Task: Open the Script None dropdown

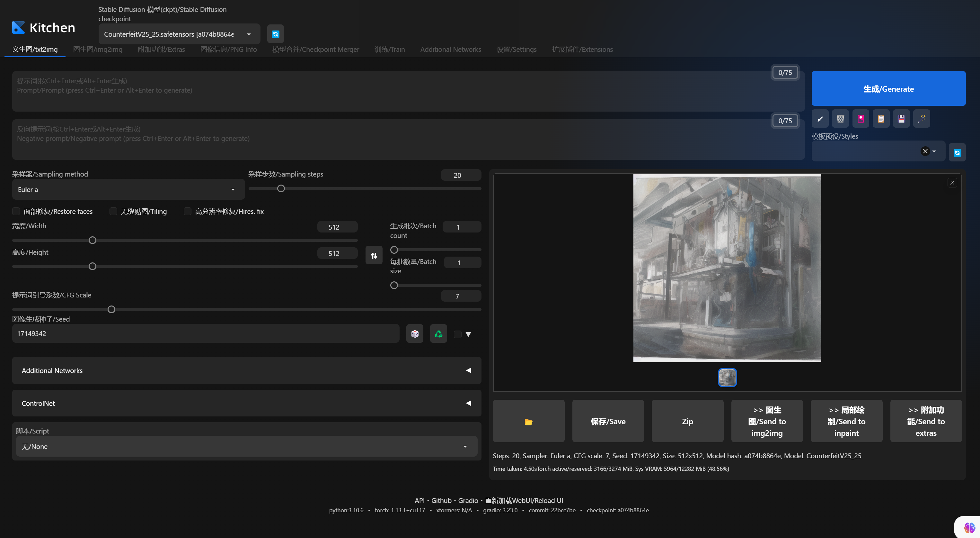Action: click(246, 447)
